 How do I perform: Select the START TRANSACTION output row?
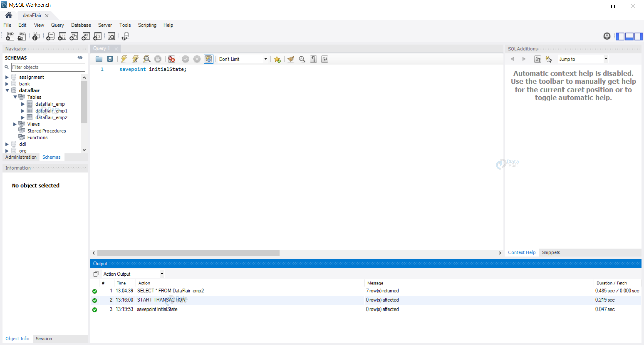click(366, 300)
